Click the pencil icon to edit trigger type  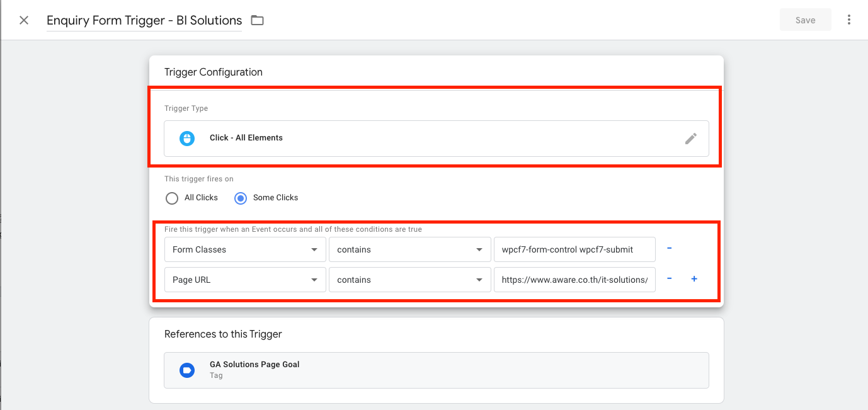(x=691, y=139)
